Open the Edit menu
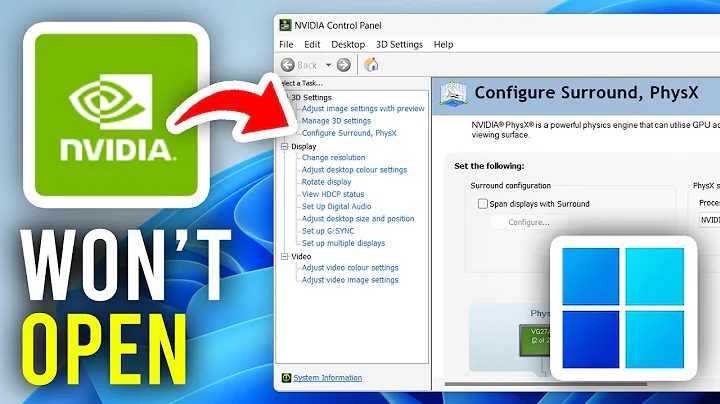This screenshot has width=720, height=404. (312, 45)
